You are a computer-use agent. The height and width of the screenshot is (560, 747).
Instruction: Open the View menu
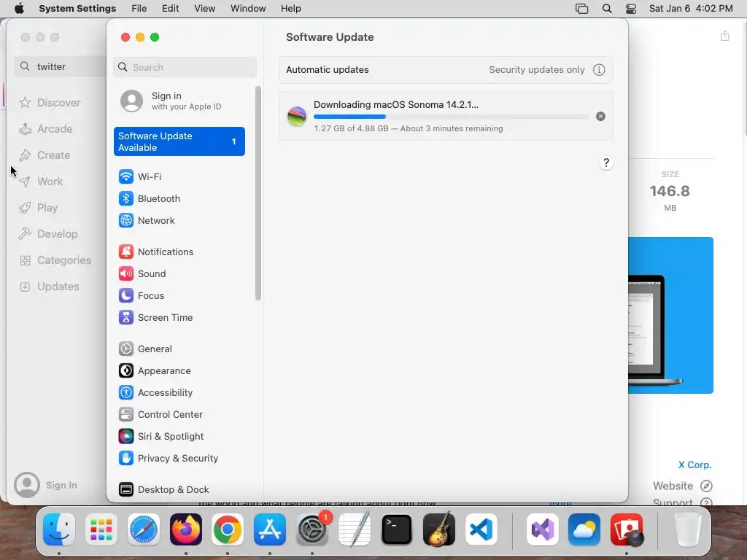coord(205,9)
